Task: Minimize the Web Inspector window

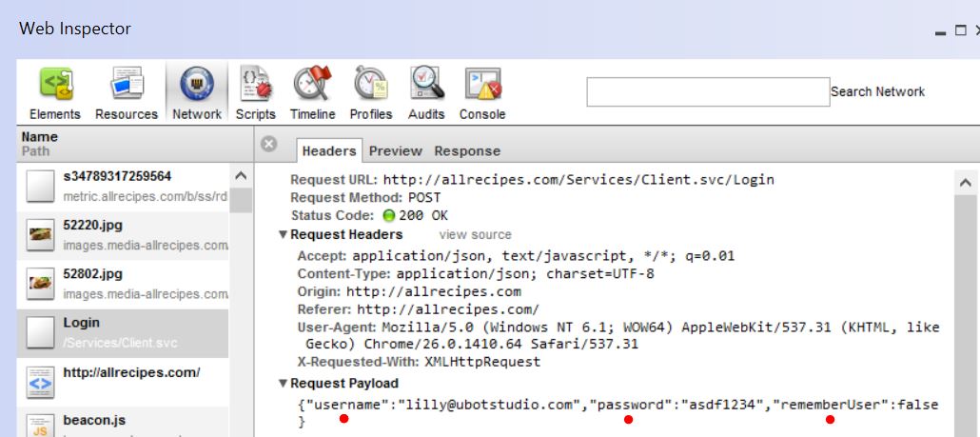Action: click(x=940, y=31)
